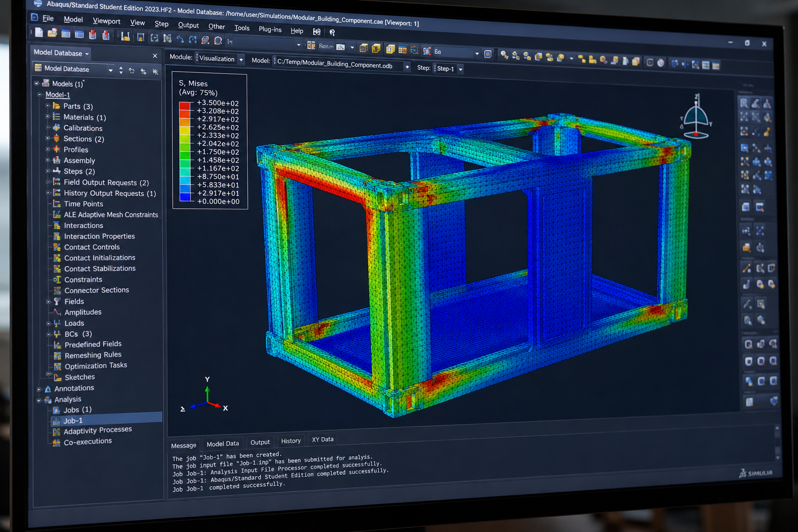Open the Model Database panel tab arrow
Image resolution: width=798 pixels, height=532 pixels.
tap(87, 54)
